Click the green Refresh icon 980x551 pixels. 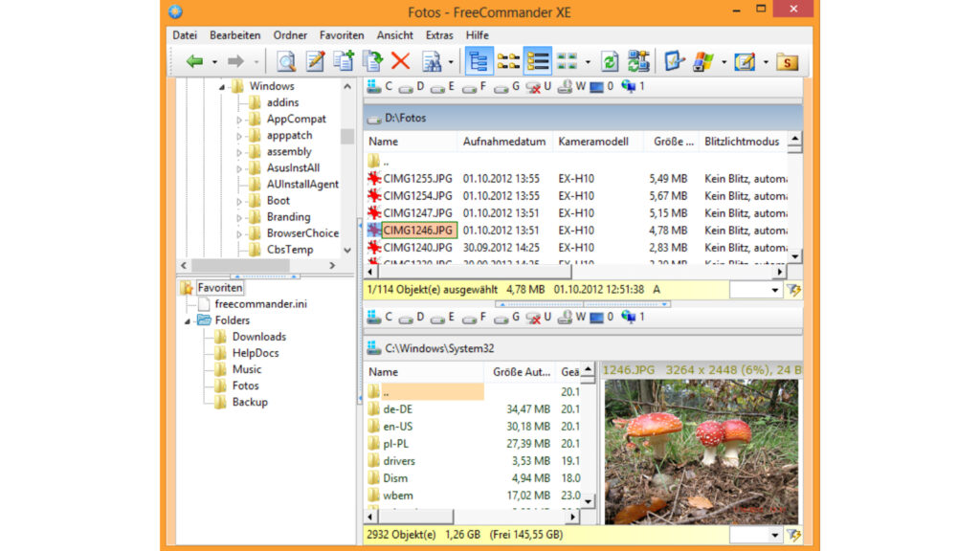tap(610, 61)
